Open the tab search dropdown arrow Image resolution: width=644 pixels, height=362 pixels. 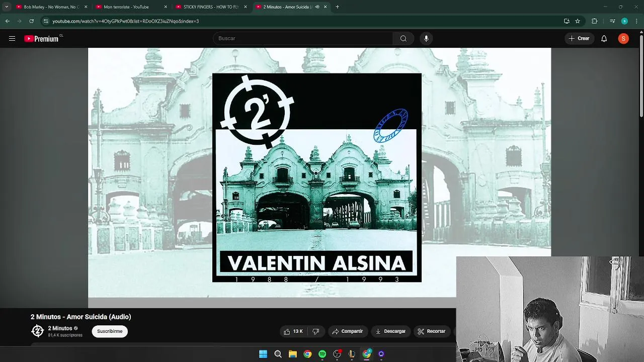(6, 7)
